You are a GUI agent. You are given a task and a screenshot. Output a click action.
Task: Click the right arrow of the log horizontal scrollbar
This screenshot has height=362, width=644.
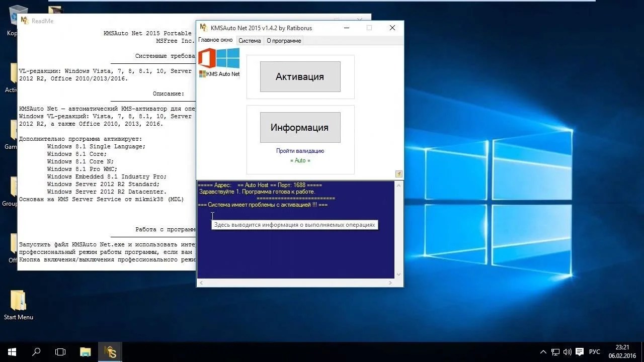click(x=389, y=283)
